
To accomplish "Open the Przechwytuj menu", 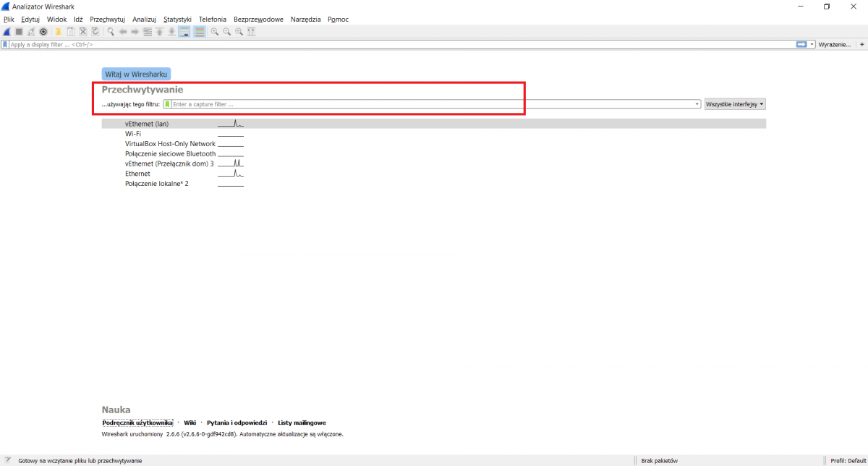I will pos(108,20).
